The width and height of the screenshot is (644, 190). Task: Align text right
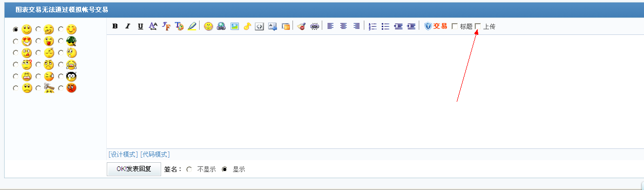pos(356,26)
